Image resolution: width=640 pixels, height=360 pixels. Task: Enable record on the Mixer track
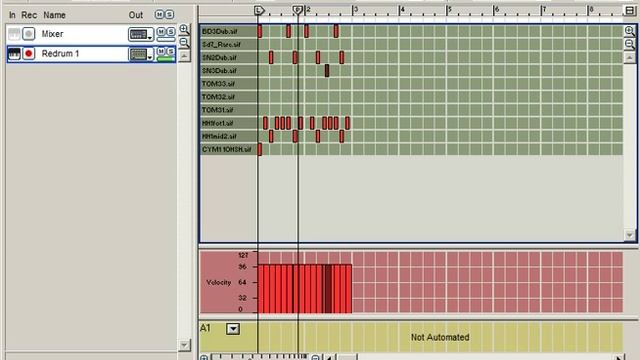29,34
